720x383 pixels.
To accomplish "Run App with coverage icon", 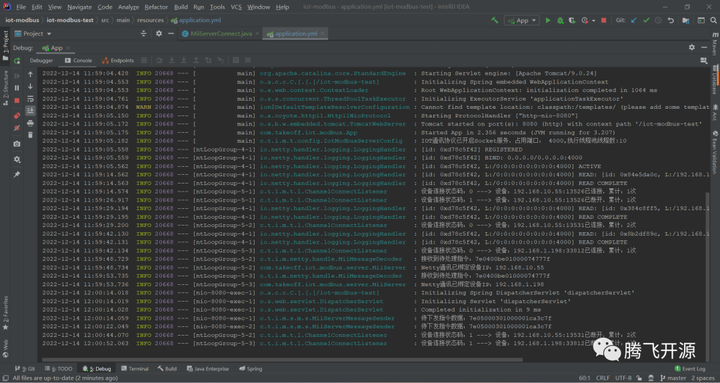I will (572, 20).
